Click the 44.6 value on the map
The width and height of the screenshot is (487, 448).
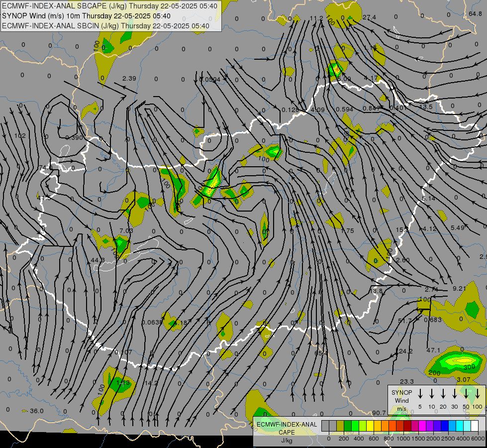click(98, 260)
